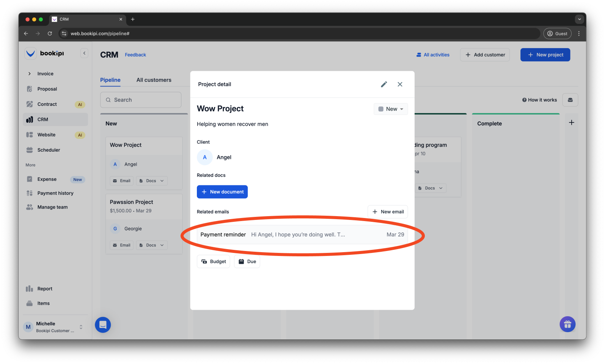605x364 pixels.
Task: Open How it works help
Action: coord(539,100)
